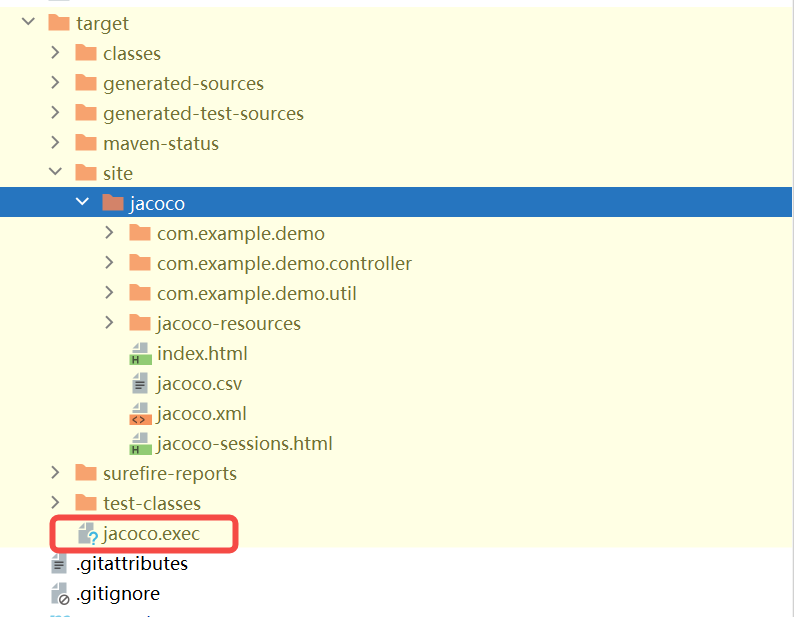
Task: Click the jacoco.csv file icon
Action: click(140, 384)
